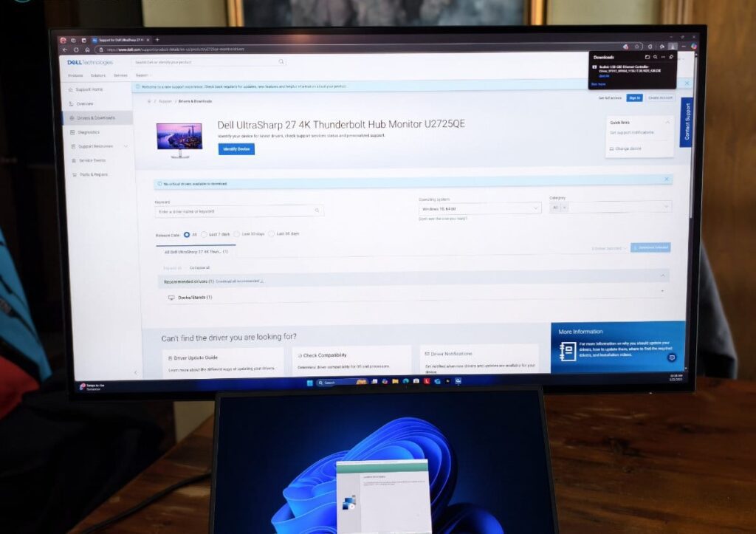Select Drivers & Downloads in sidebar
This screenshot has width=756, height=534.
coord(98,117)
